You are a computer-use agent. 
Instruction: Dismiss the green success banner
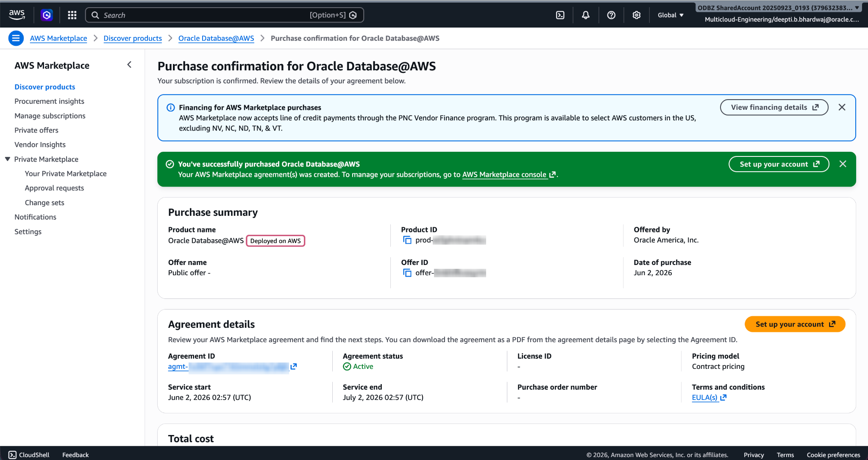click(843, 164)
